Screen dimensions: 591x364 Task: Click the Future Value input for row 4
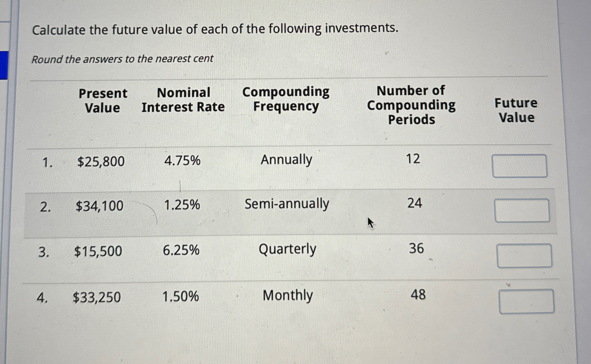click(526, 301)
